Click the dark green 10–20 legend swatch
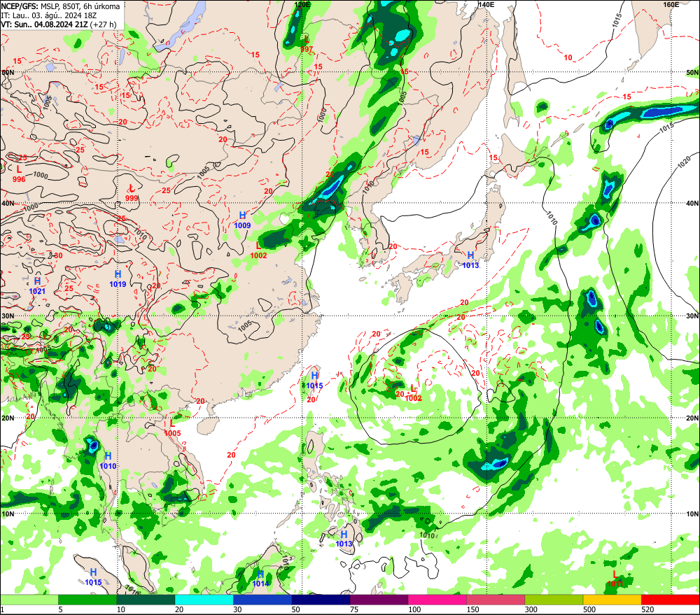The width and height of the screenshot is (700, 615). click(x=146, y=600)
